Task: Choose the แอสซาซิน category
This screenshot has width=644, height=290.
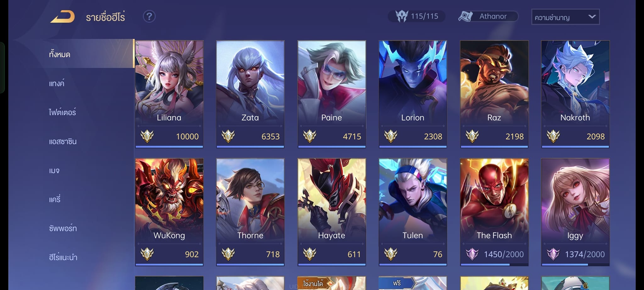Action: (x=63, y=142)
